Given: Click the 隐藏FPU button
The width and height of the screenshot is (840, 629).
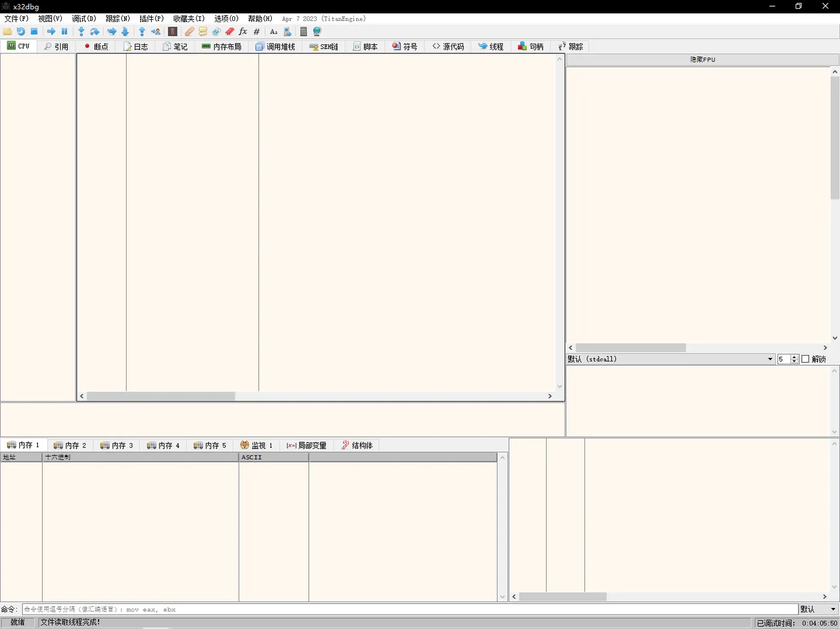Looking at the screenshot, I should click(703, 59).
